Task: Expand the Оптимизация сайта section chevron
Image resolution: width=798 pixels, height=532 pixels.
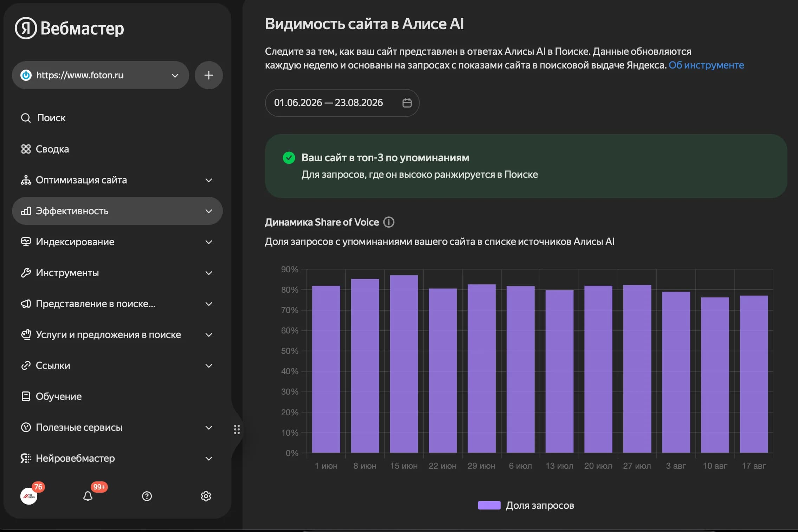Action: point(209,180)
